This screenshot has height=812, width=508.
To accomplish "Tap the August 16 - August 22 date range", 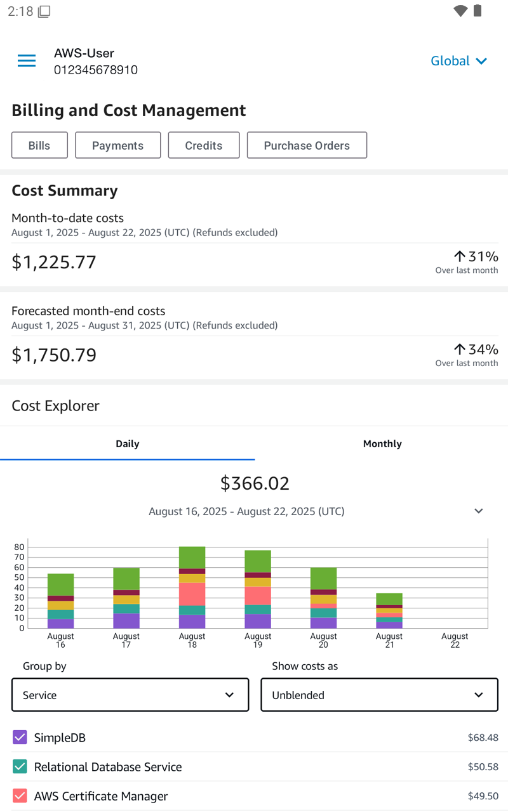I will pos(246,511).
